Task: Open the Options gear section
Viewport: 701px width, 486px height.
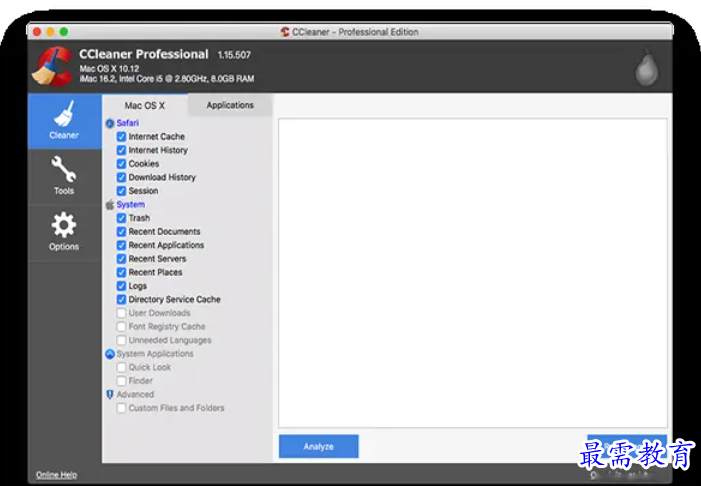Action: coord(64,232)
